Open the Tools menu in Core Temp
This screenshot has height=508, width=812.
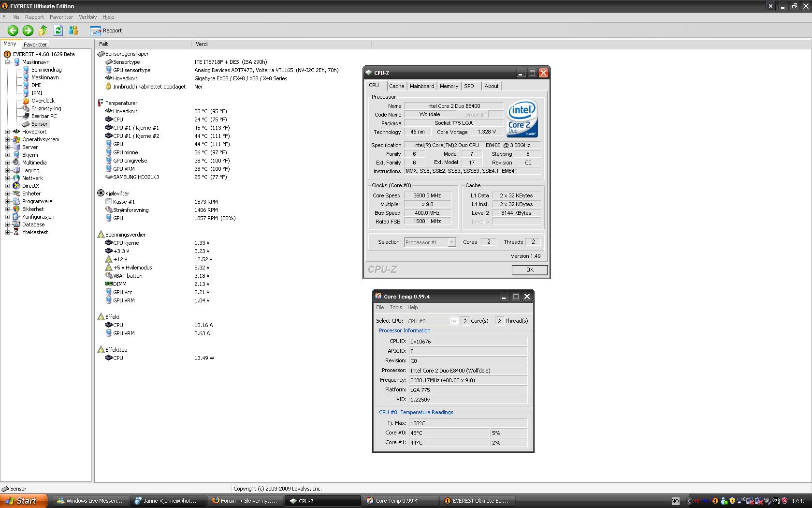click(x=396, y=307)
